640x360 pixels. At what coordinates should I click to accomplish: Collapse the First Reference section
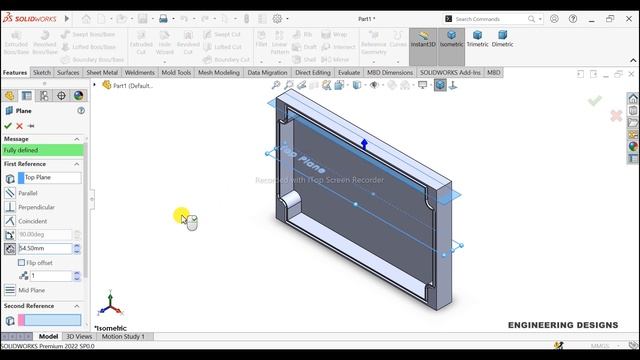click(77, 164)
